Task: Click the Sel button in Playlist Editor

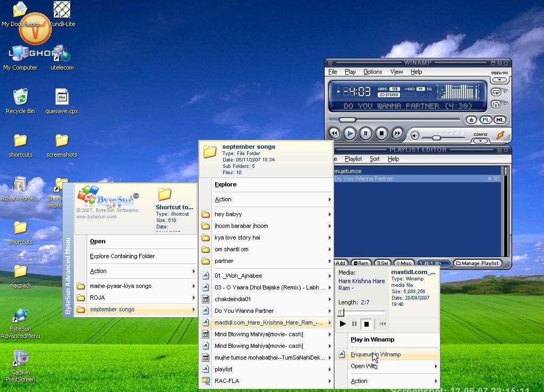Action: click(x=382, y=263)
